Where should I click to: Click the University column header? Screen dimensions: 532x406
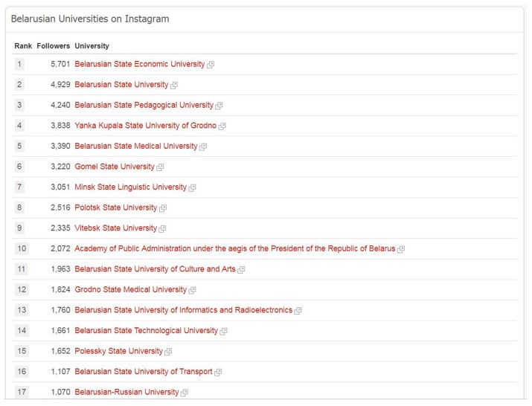[x=92, y=46]
